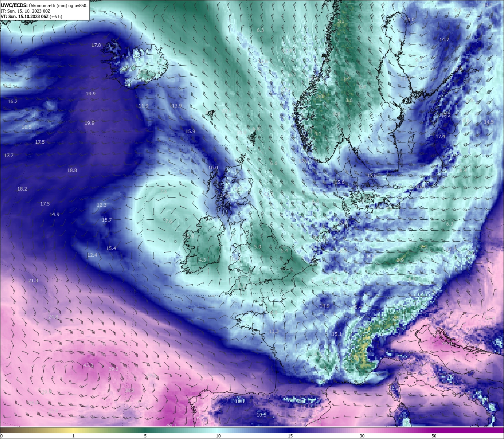Click the color scale label '15'
Screen dimensions: 504x439
click(x=290, y=436)
